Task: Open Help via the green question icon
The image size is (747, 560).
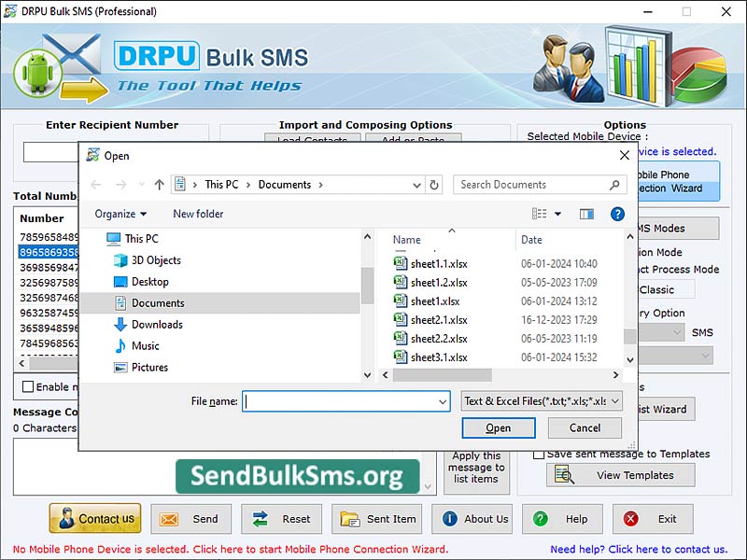Action: click(540, 519)
